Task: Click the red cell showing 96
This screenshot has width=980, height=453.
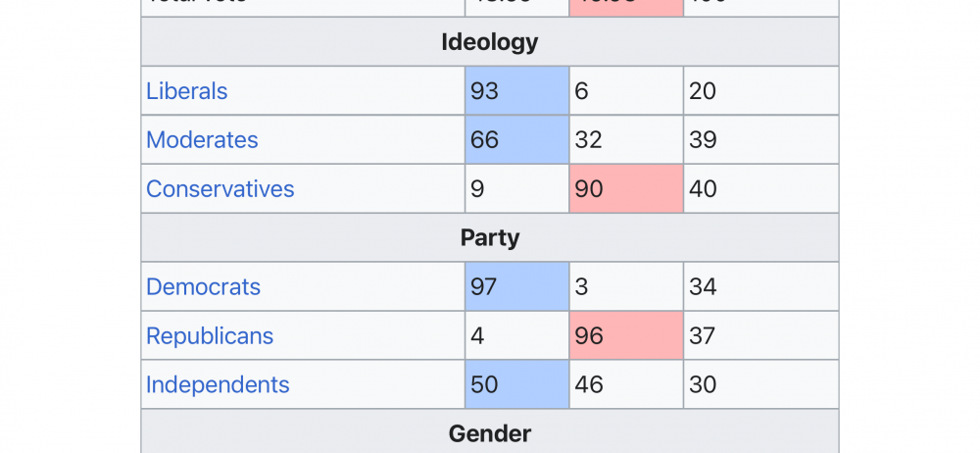Action: click(x=625, y=336)
